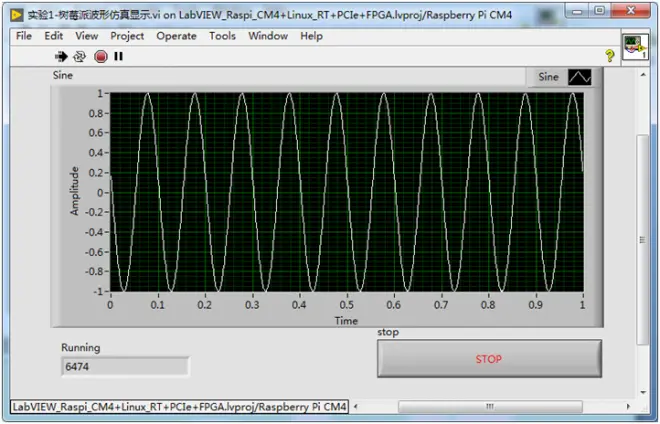This screenshot has width=660, height=424.
Task: Click the horizontal scrollbar thumb
Action: (x=490, y=407)
